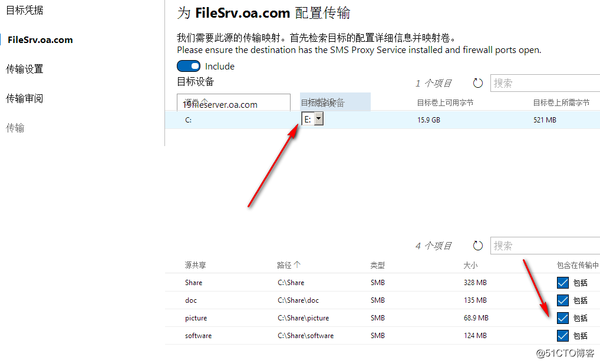Click the upper 搜索 search box
Viewport: 600px width, 364px height.
tap(545, 83)
